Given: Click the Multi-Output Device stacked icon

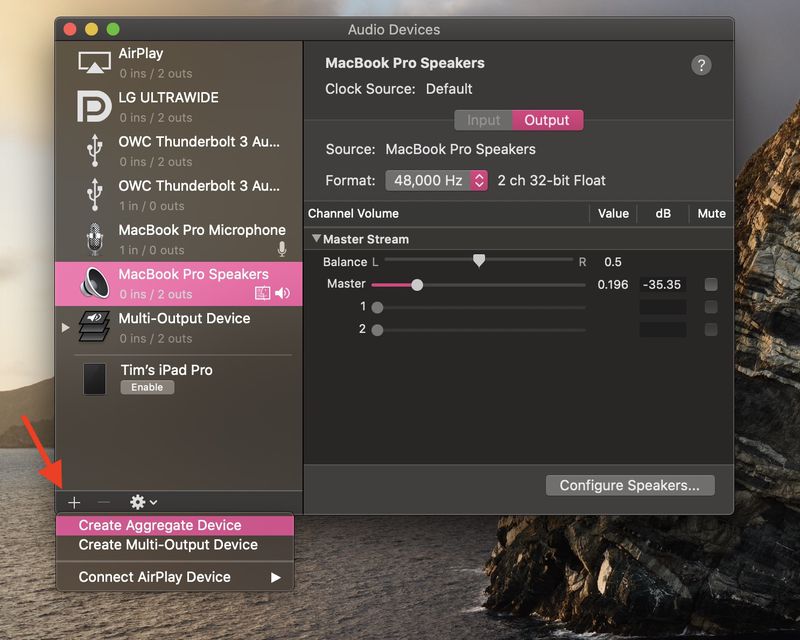Looking at the screenshot, I should pyautogui.click(x=94, y=327).
